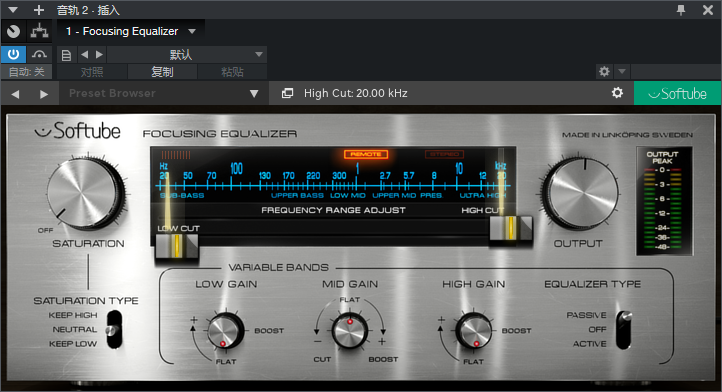The image size is (722, 392).
Task: Set saturation type to KEEP LOW label
Action: pos(73,344)
